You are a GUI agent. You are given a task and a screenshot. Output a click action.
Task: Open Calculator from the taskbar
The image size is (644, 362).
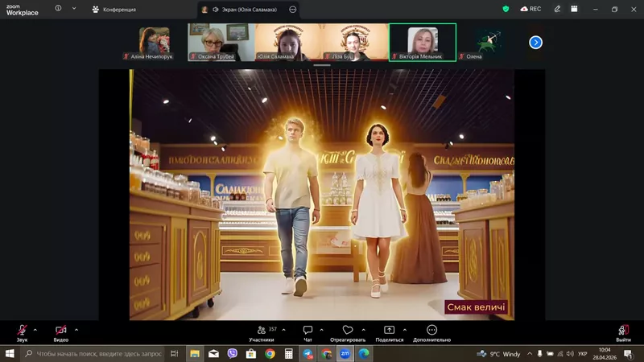click(x=289, y=353)
